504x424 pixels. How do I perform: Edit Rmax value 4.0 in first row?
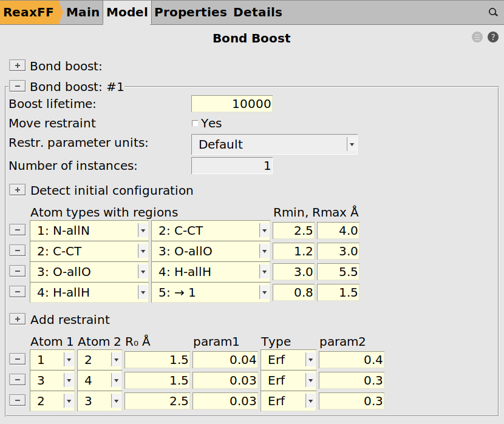click(338, 231)
